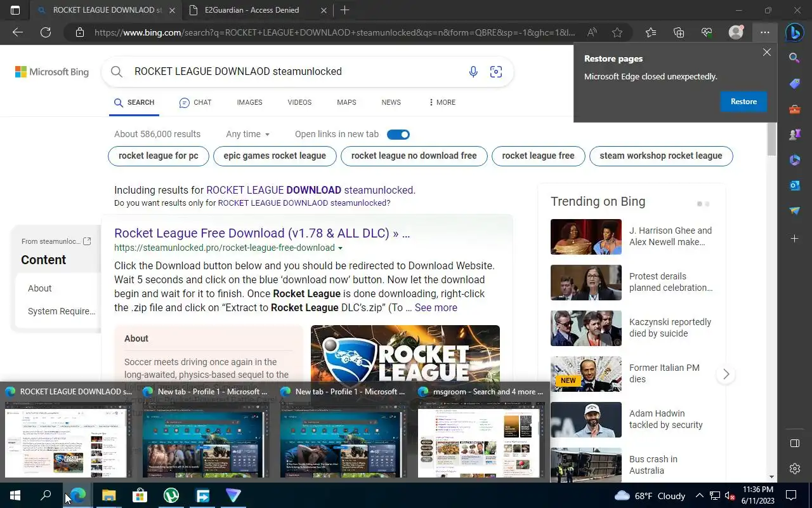Switch to the VIDEOS tab

click(299, 102)
